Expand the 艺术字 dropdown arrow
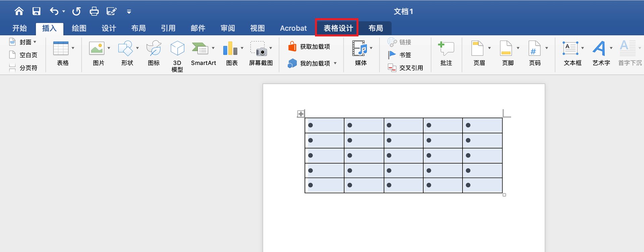The width and height of the screenshot is (644, 252). pos(611,48)
